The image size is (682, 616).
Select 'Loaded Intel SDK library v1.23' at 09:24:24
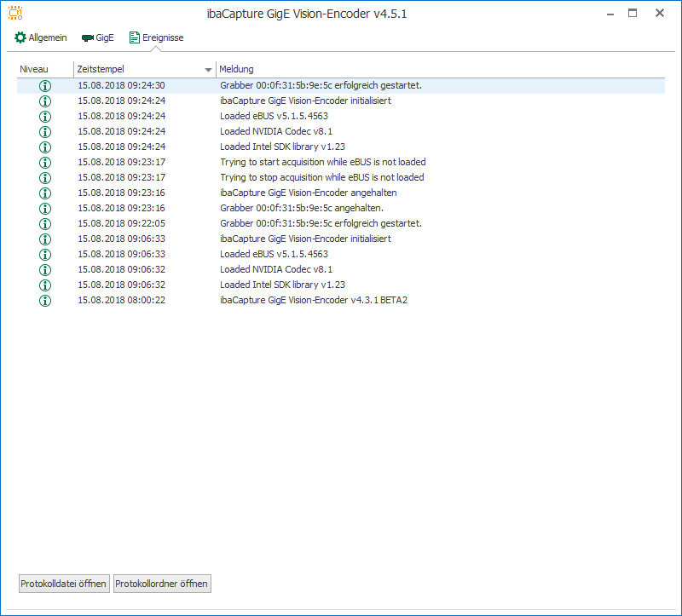point(283,147)
